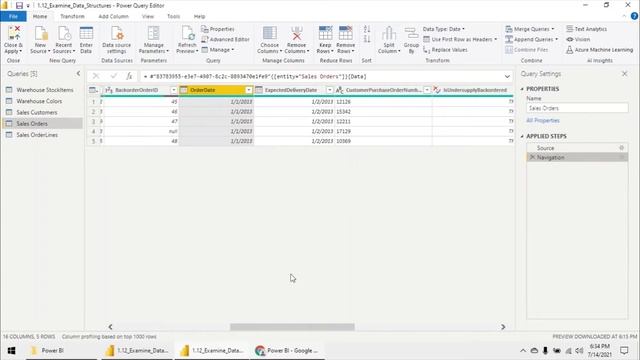
Task: Open OrderDate column filter dropdown
Action: 249,90
